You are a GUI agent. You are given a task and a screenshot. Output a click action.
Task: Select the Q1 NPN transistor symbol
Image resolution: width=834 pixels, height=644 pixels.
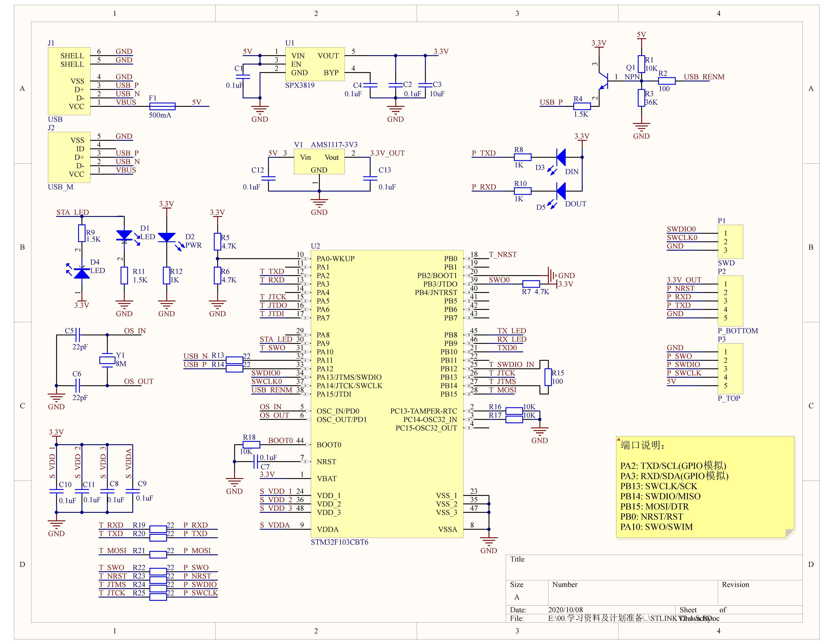603,81
